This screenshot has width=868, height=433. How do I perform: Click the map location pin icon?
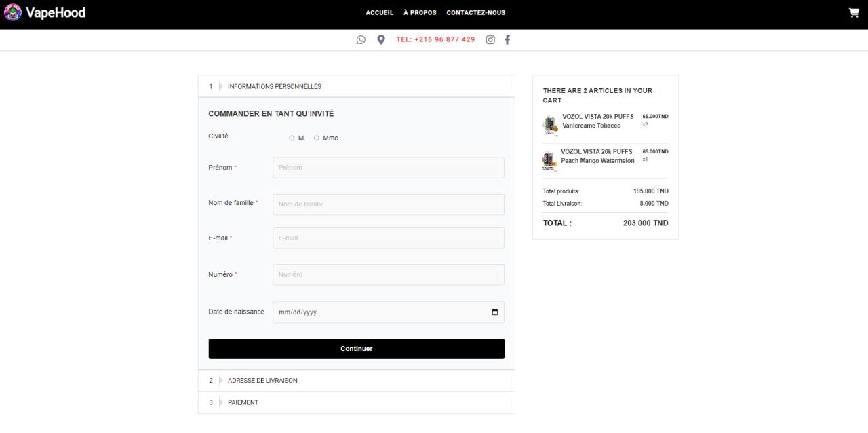click(x=381, y=39)
